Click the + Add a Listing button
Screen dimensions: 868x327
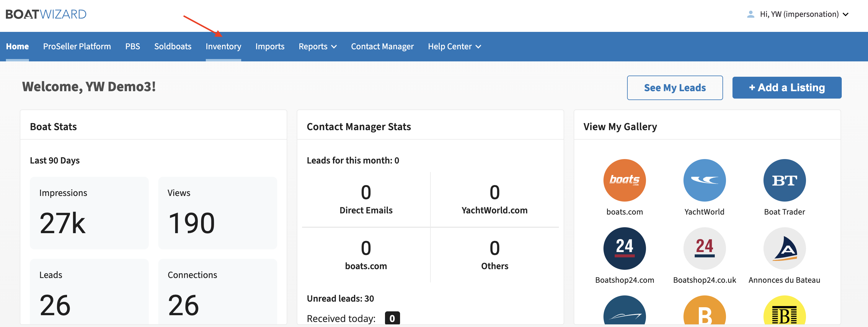coord(787,88)
